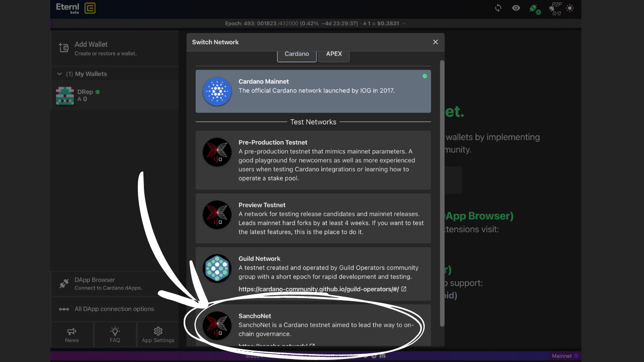Click the Mainnet badge in footer

565,356
